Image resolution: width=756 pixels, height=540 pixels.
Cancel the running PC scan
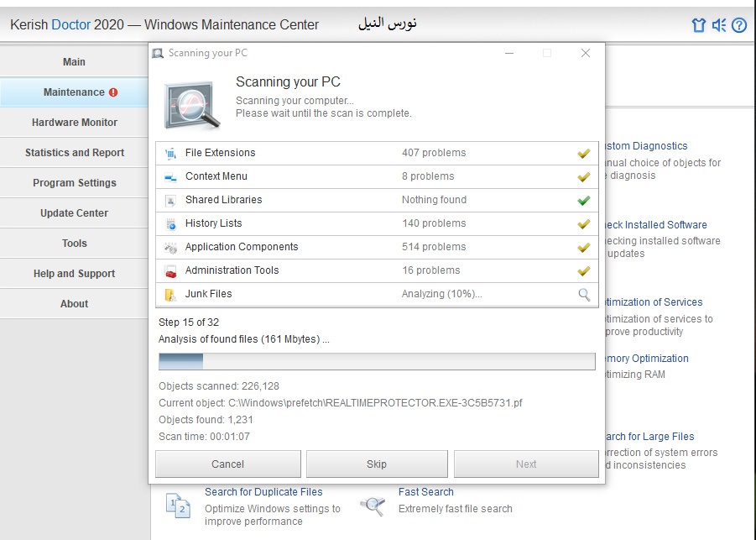pos(227,464)
